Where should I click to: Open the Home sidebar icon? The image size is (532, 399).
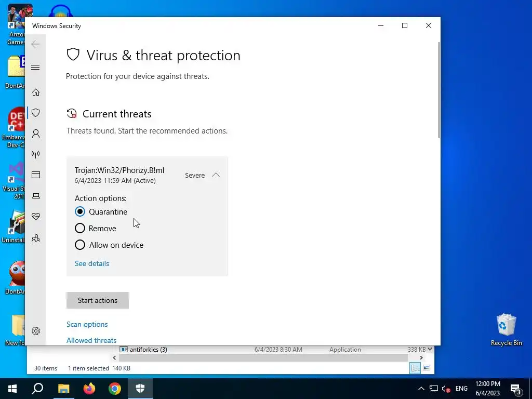36,92
